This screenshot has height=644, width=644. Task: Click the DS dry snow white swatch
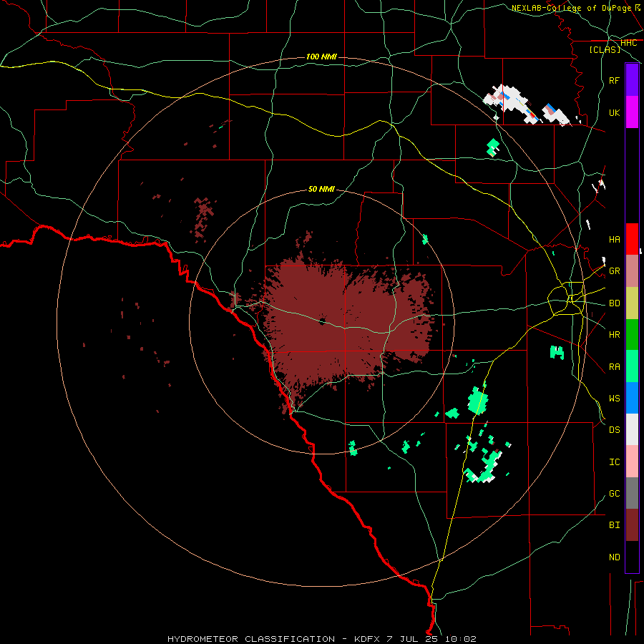[632, 429]
